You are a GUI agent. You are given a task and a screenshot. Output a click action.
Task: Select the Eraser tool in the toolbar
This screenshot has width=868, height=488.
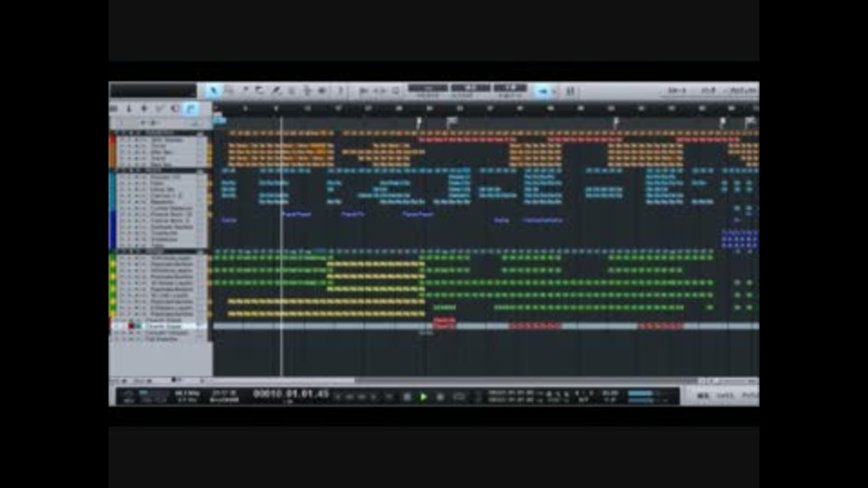pyautogui.click(x=259, y=90)
